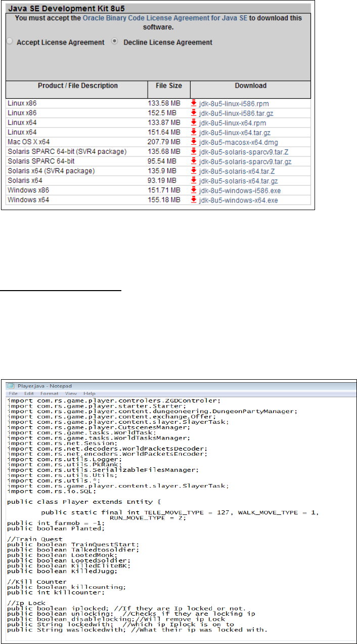Open Notepad View menu
357x644 pixels.
pyautogui.click(x=71, y=393)
